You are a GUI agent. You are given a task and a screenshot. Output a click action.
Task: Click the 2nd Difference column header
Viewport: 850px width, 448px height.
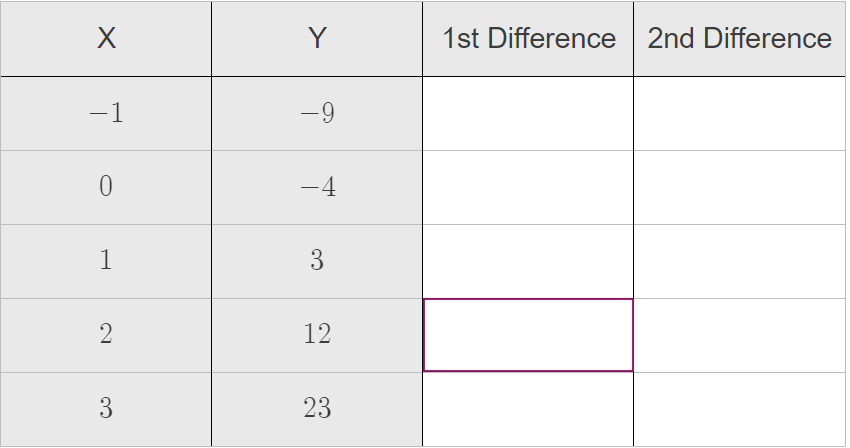click(x=739, y=39)
